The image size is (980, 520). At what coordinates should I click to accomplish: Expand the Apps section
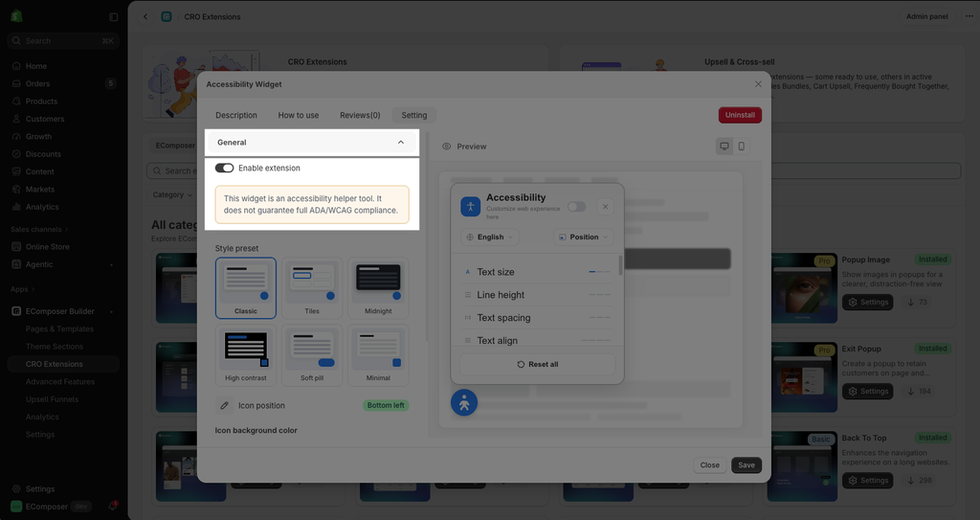click(x=23, y=289)
